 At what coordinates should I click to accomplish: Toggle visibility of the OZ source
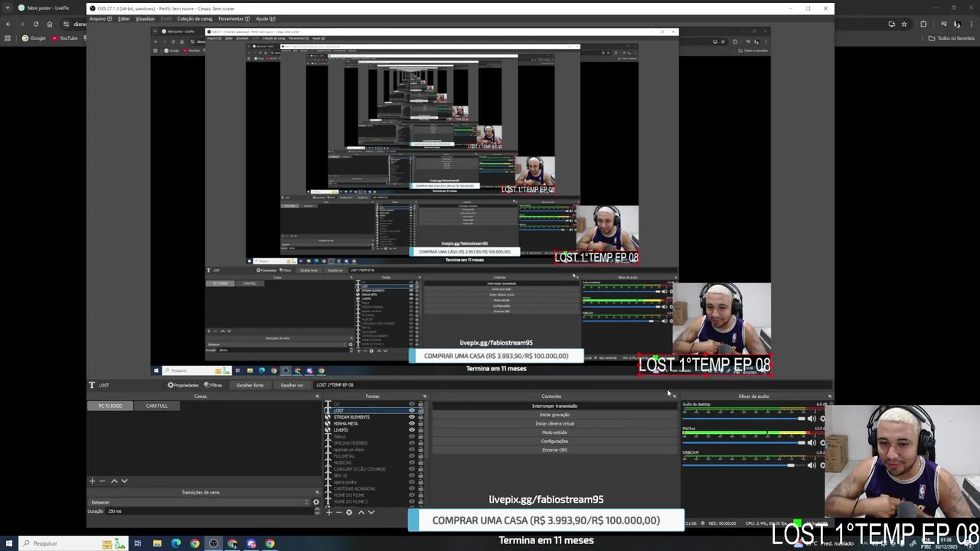coord(412,403)
